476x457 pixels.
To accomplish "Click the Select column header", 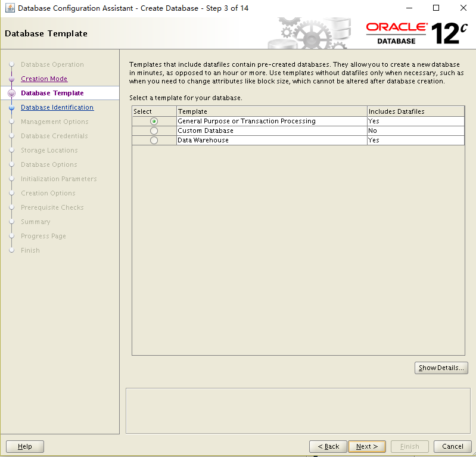I will (x=154, y=111).
